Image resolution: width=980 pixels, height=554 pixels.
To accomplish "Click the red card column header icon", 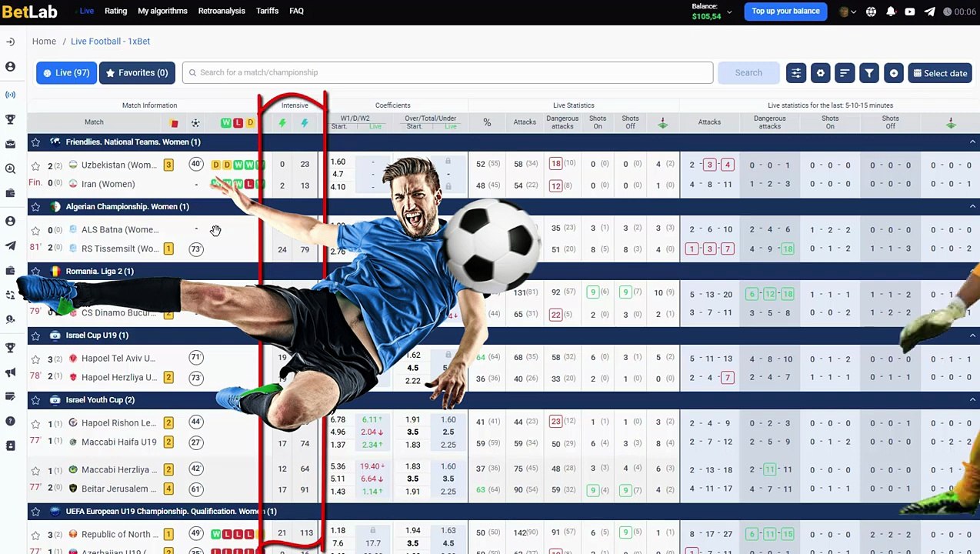I will point(174,123).
